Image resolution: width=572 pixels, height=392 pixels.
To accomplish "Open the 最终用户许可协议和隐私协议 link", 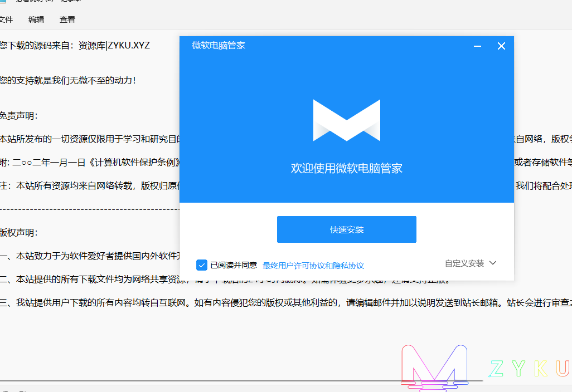I will coord(313,266).
